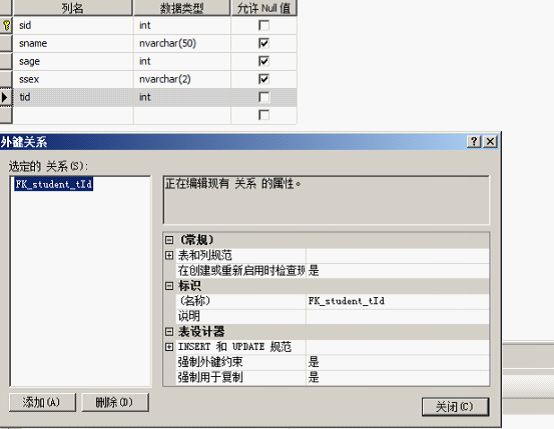Check Allow Null for tid

(264, 97)
